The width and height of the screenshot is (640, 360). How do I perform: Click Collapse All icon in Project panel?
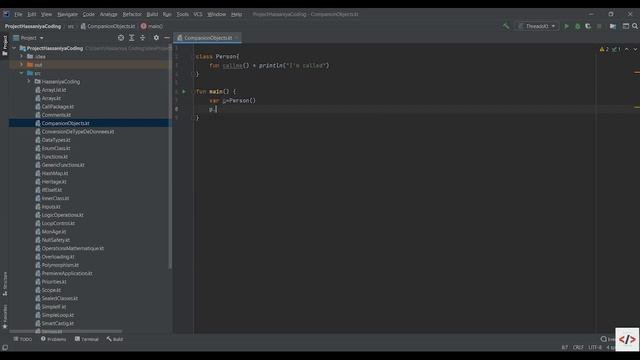(x=142, y=38)
